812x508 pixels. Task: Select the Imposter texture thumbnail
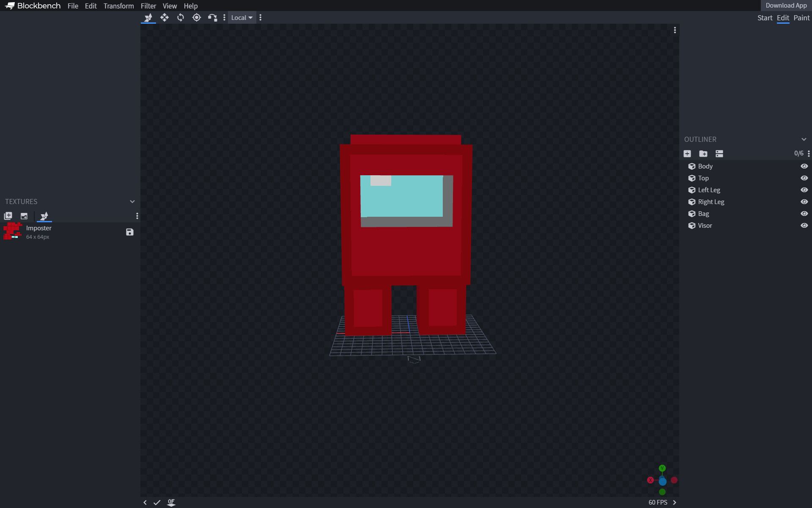pyautogui.click(x=12, y=231)
